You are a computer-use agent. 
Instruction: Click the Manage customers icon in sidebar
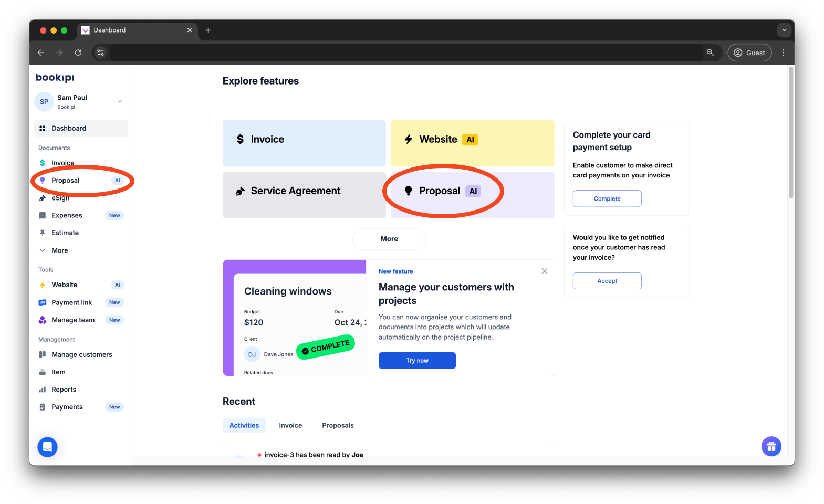click(x=43, y=355)
